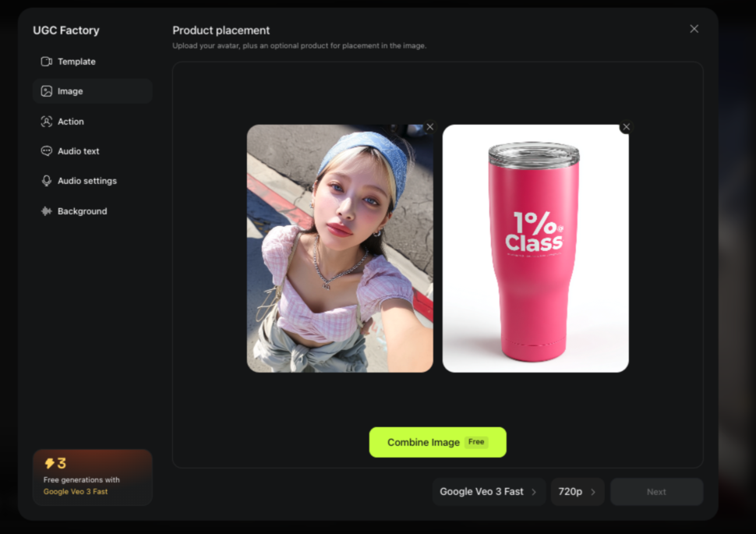Click the Template video icon in sidebar

(x=46, y=62)
